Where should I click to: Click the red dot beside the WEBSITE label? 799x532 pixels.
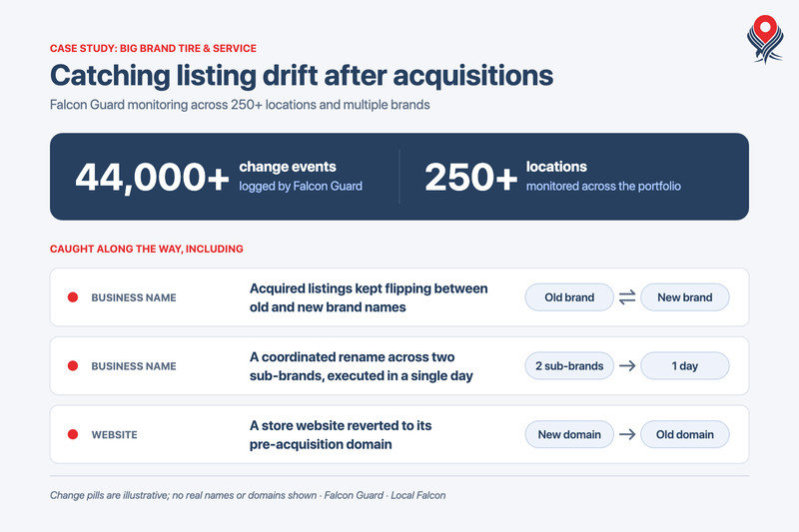point(73,434)
